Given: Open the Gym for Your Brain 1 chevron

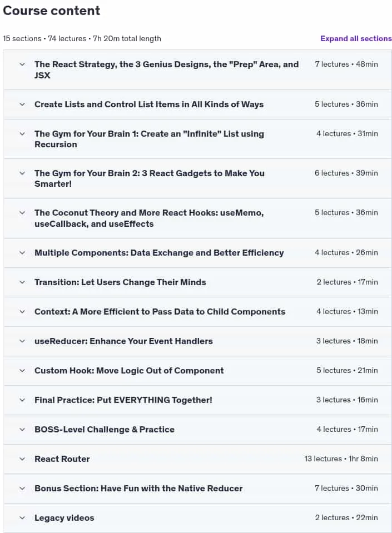Looking at the screenshot, I should (22, 134).
